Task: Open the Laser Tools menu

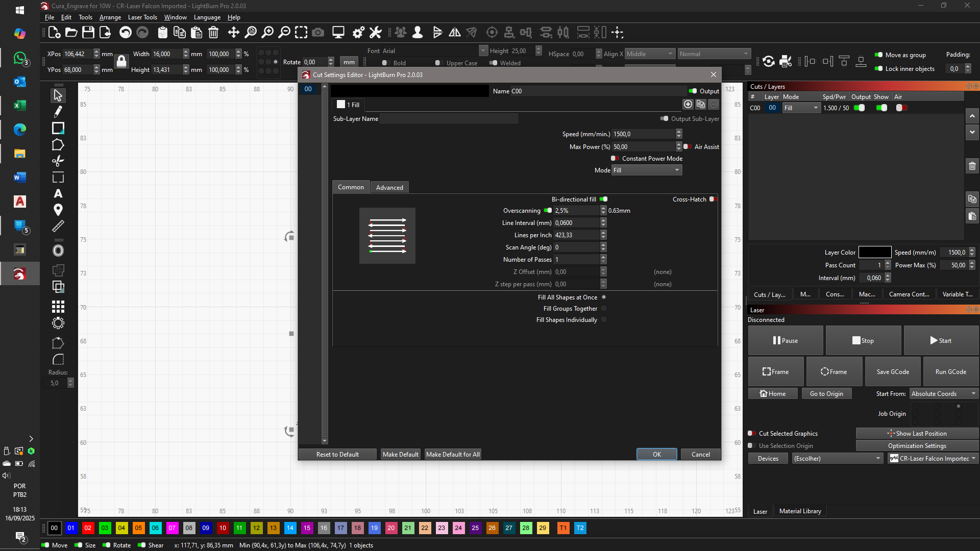Action: [x=142, y=17]
